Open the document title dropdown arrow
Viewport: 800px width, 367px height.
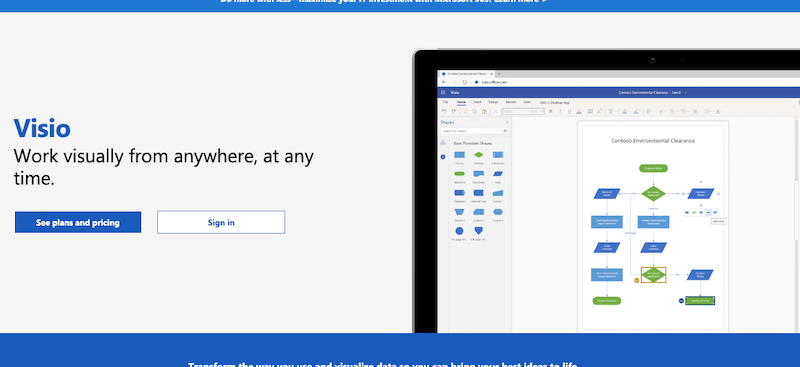point(686,92)
